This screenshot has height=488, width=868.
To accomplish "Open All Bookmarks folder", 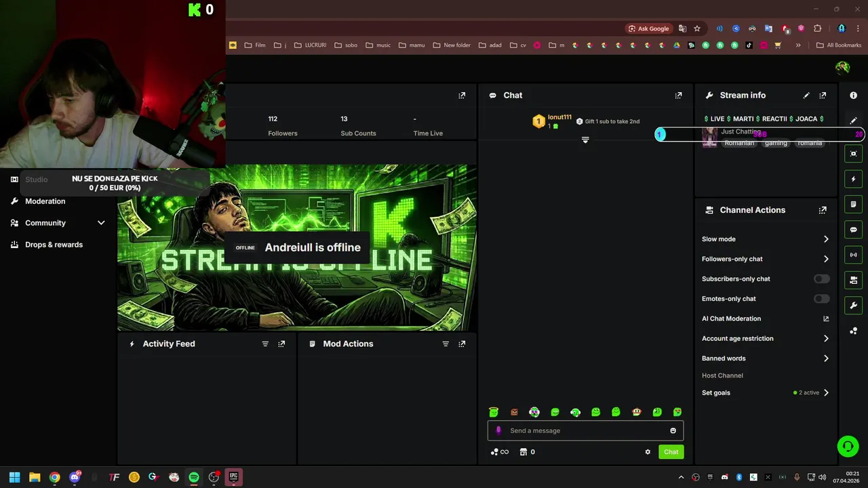I will tap(838, 45).
